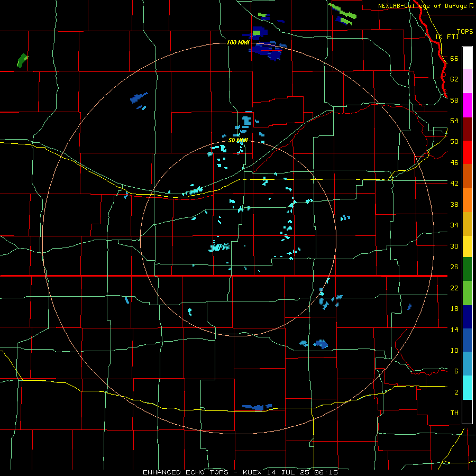Click the legend value 18
The width and height of the screenshot is (476, 476).
tap(454, 309)
